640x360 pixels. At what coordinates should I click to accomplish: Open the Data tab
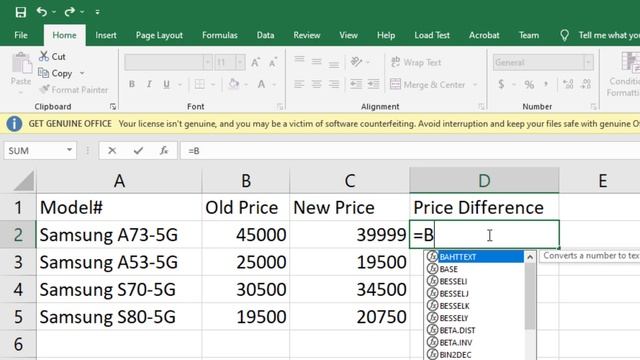tap(265, 35)
